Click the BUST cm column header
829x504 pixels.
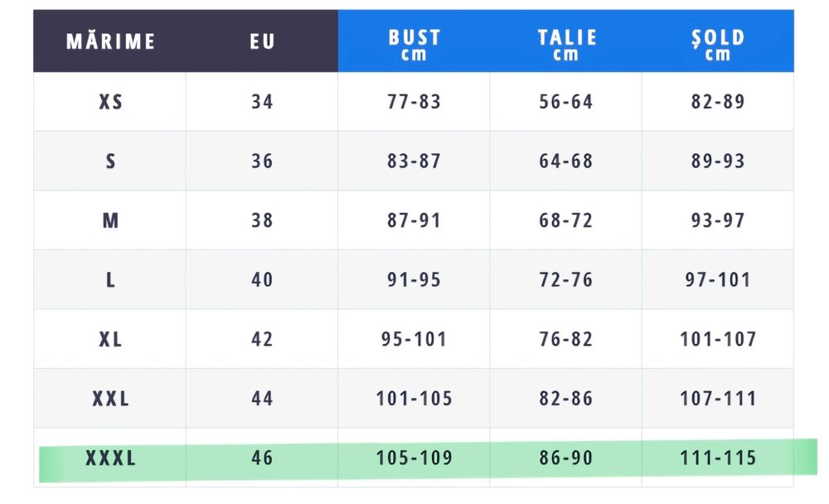pyautogui.click(x=414, y=44)
